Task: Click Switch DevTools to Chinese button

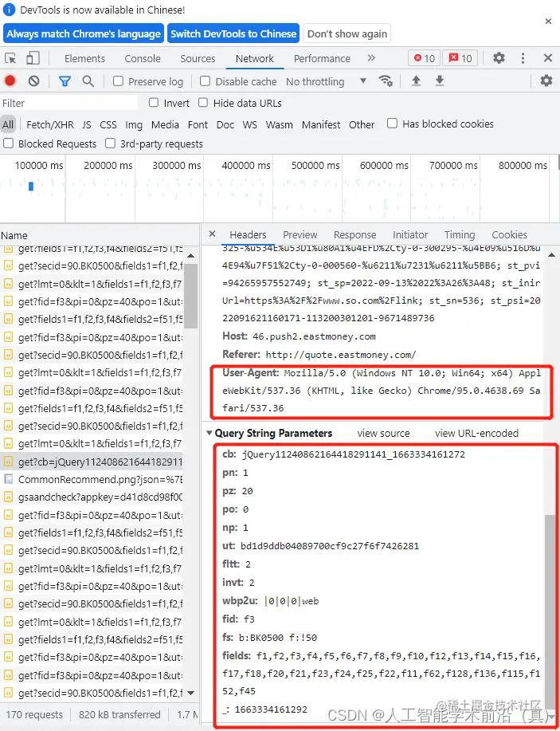Action: pos(233,33)
